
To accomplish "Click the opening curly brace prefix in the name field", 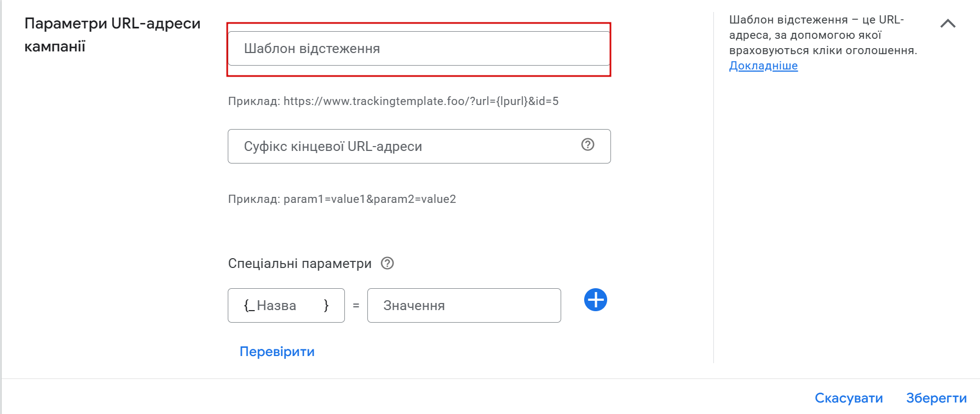I will [249, 306].
